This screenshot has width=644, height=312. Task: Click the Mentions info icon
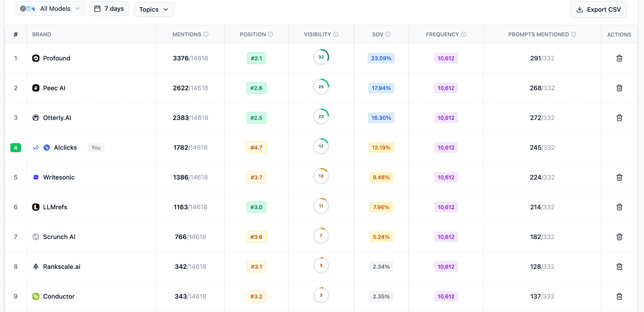click(206, 34)
